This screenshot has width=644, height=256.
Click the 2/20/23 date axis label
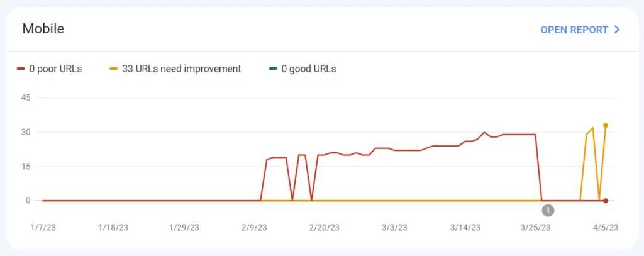pos(323,227)
